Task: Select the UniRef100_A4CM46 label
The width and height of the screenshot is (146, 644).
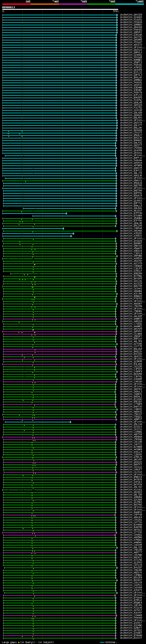Action: coord(131,231)
